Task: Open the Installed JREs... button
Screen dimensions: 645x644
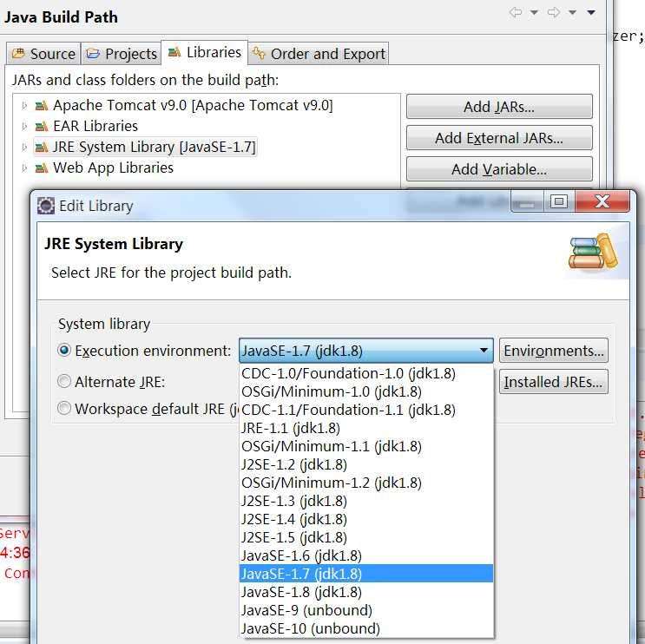Action: [553, 382]
